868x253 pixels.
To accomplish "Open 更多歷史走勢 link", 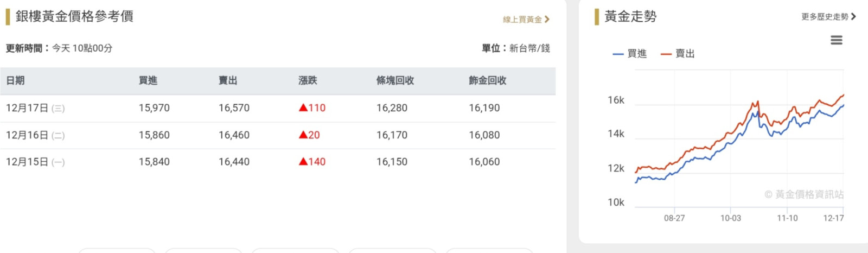I will pos(825,17).
